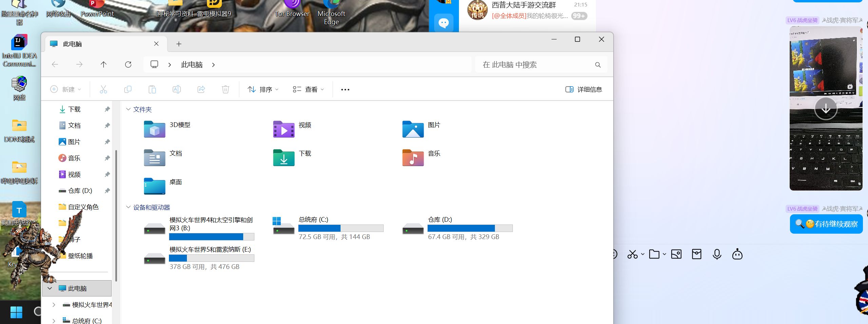Open the see more (...) menu in toolbar

pos(345,89)
